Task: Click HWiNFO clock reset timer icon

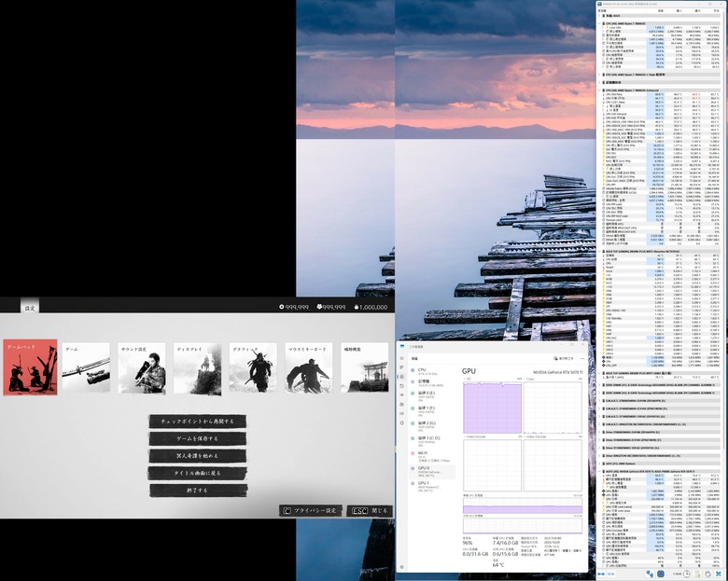Action: coord(687,574)
